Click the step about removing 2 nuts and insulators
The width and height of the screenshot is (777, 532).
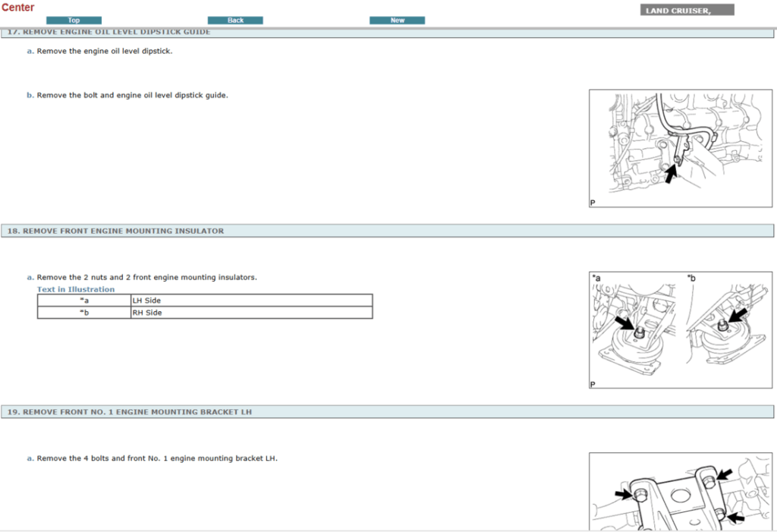tap(146, 277)
